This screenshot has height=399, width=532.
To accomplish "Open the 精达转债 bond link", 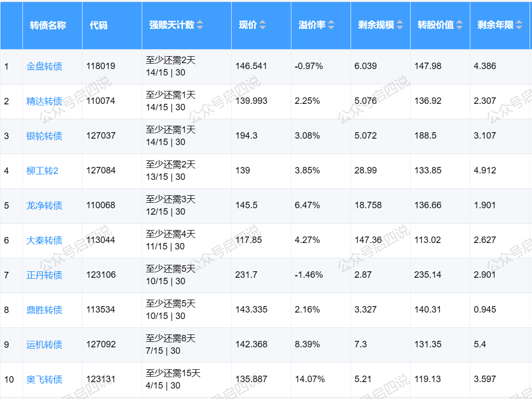I will click(44, 101).
